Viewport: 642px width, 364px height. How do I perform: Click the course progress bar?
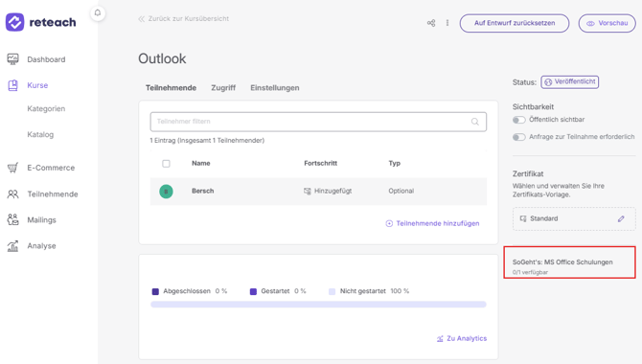coord(318,305)
